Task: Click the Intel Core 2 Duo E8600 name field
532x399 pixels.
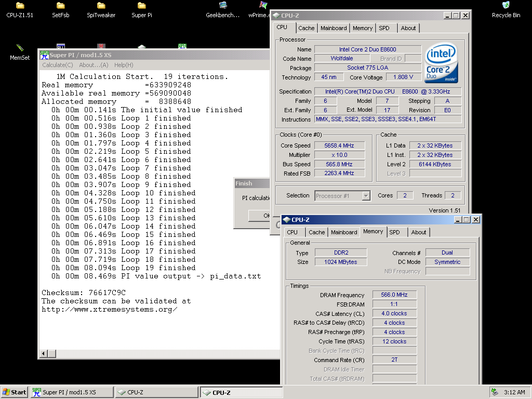Action: pyautogui.click(x=368, y=49)
